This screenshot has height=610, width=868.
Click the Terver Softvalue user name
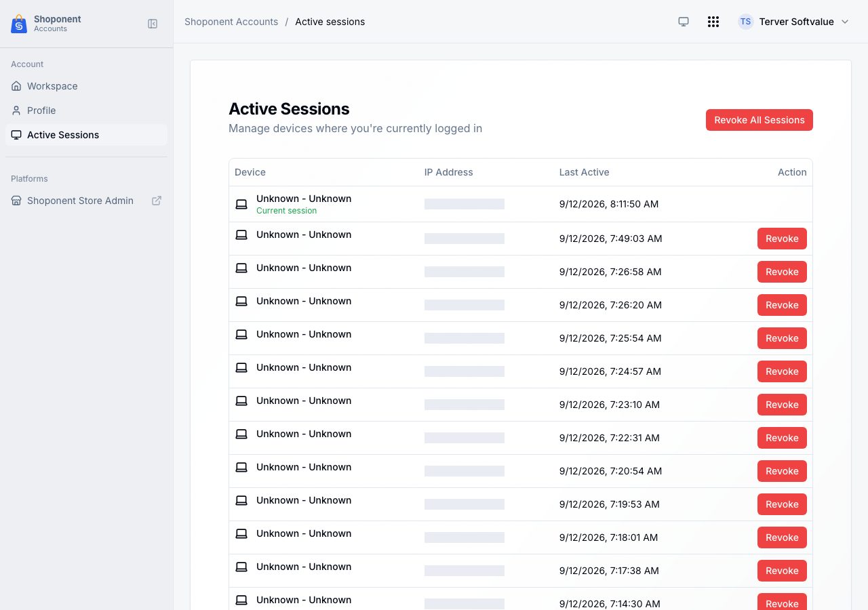click(x=797, y=22)
